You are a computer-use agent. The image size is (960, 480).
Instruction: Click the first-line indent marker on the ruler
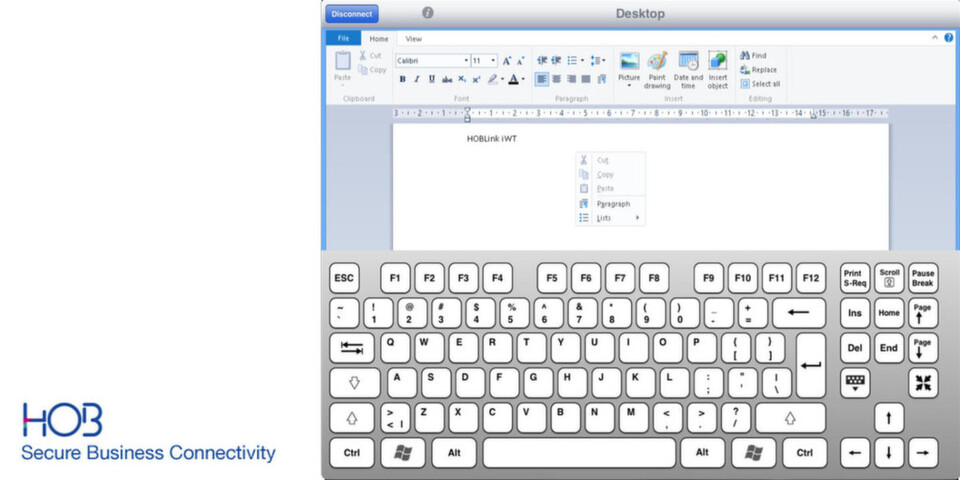point(468,110)
